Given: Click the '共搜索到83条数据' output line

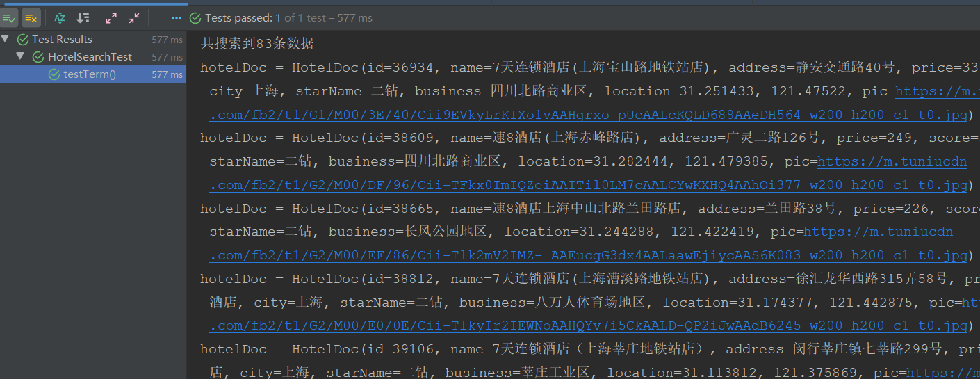Looking at the screenshot, I should coord(257,44).
